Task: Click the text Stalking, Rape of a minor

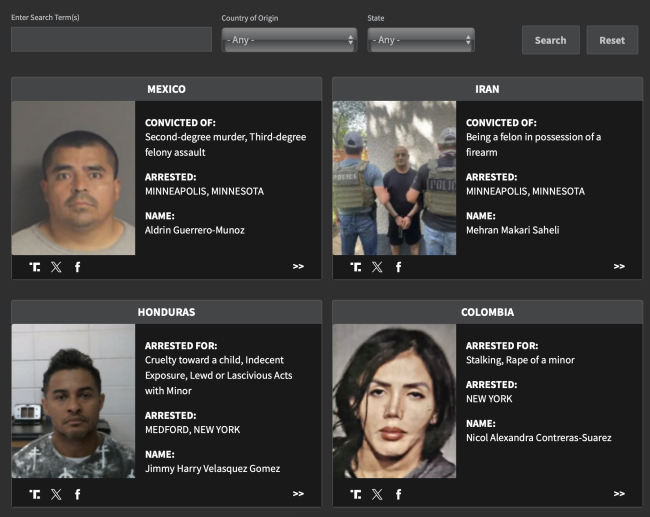Action: click(520, 360)
